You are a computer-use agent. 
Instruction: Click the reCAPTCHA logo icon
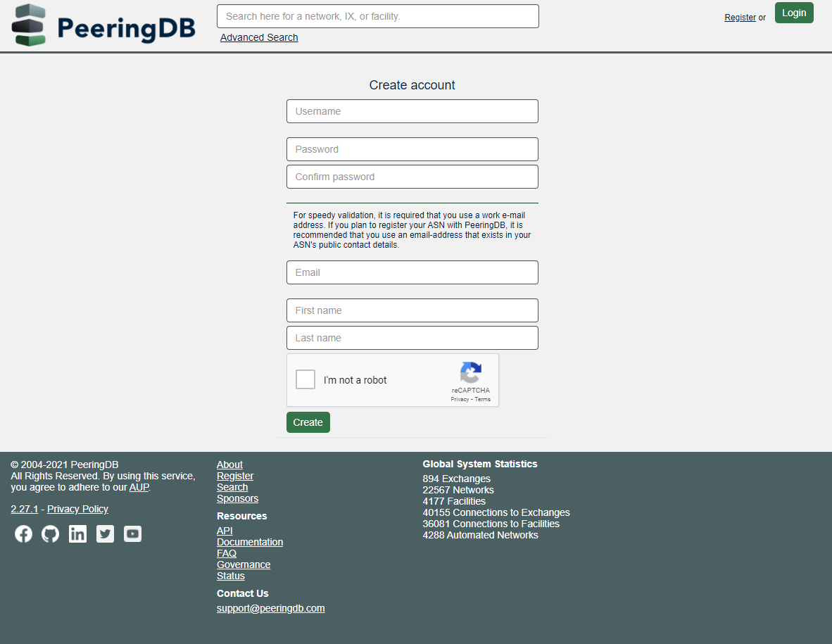tap(470, 372)
